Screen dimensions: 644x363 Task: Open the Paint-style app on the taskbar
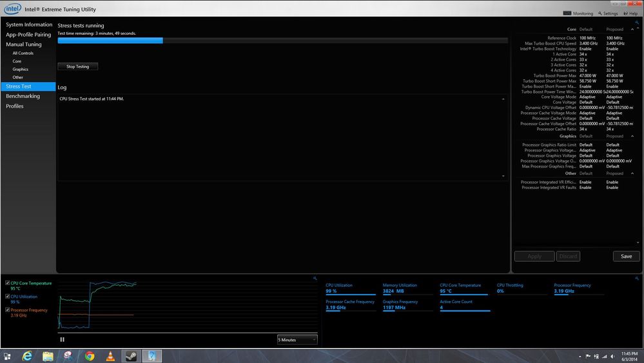tap(68, 356)
